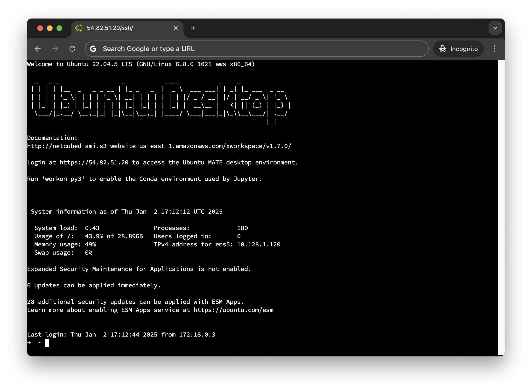
Task: Open the Chrome three-dot menu
Action: pyautogui.click(x=494, y=49)
